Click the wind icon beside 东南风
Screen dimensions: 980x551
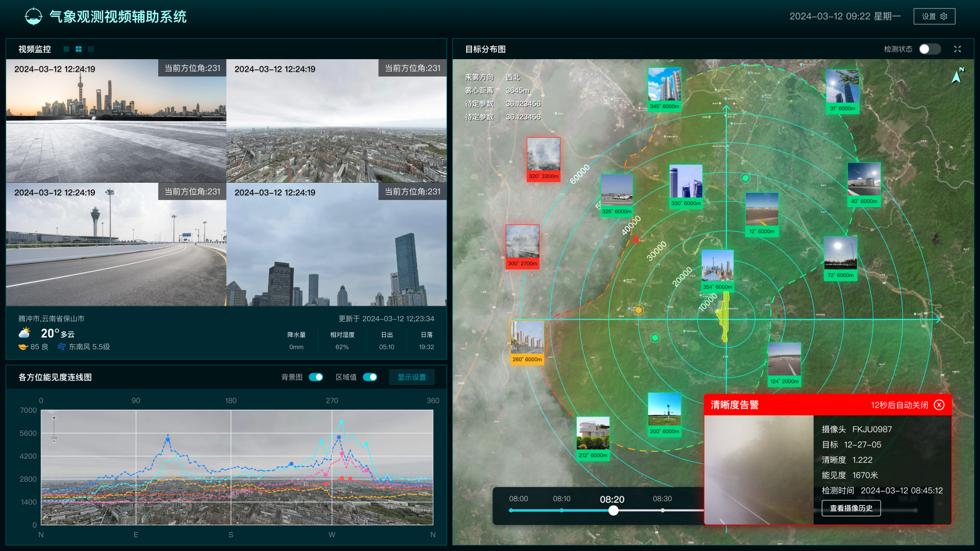[x=62, y=346]
